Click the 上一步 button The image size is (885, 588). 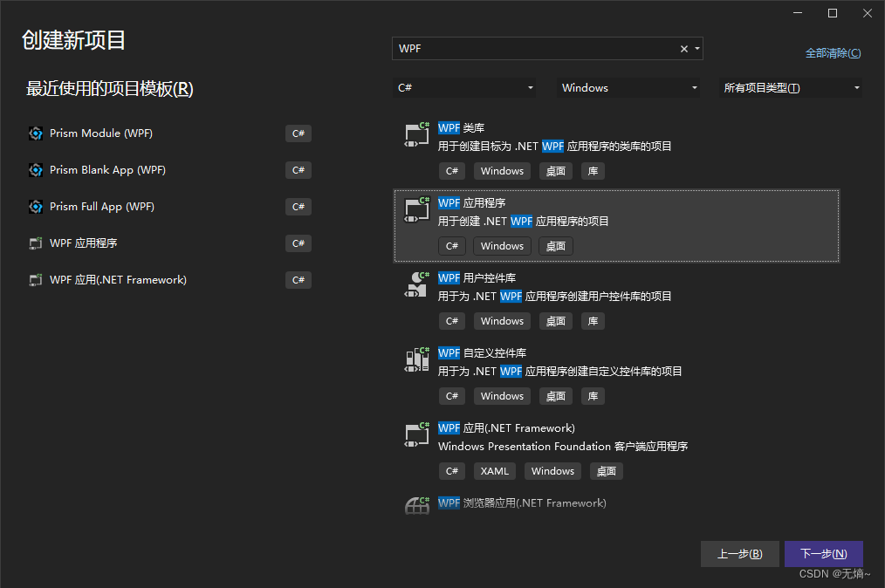(739, 553)
